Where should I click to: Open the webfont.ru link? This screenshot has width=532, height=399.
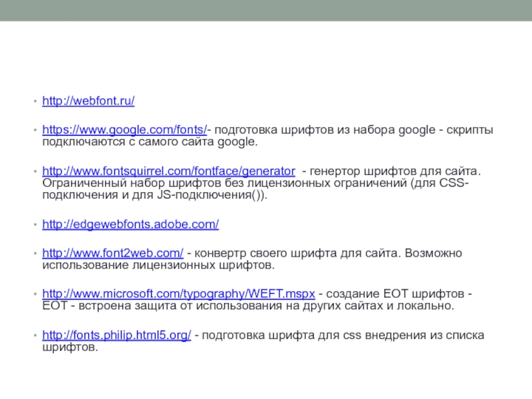coord(88,102)
